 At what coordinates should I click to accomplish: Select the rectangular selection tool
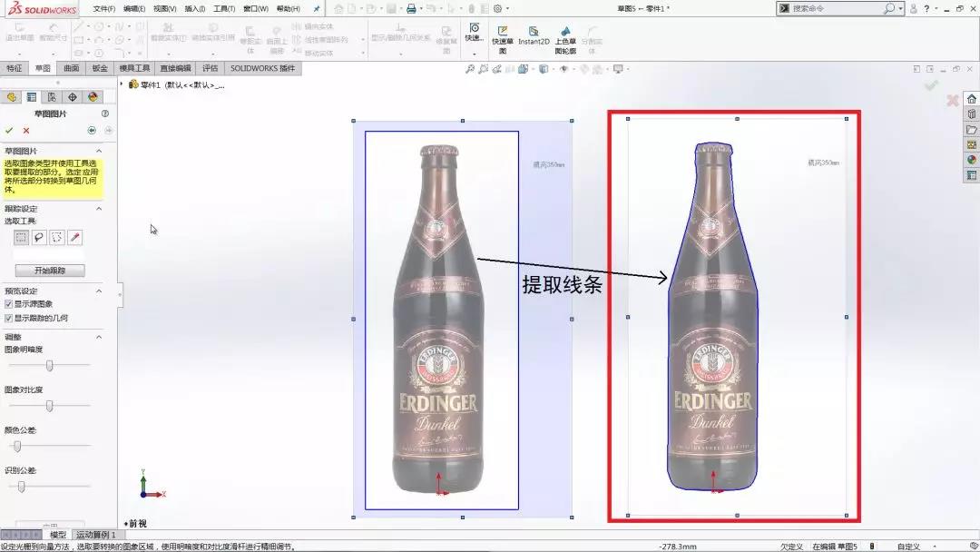tap(21, 237)
